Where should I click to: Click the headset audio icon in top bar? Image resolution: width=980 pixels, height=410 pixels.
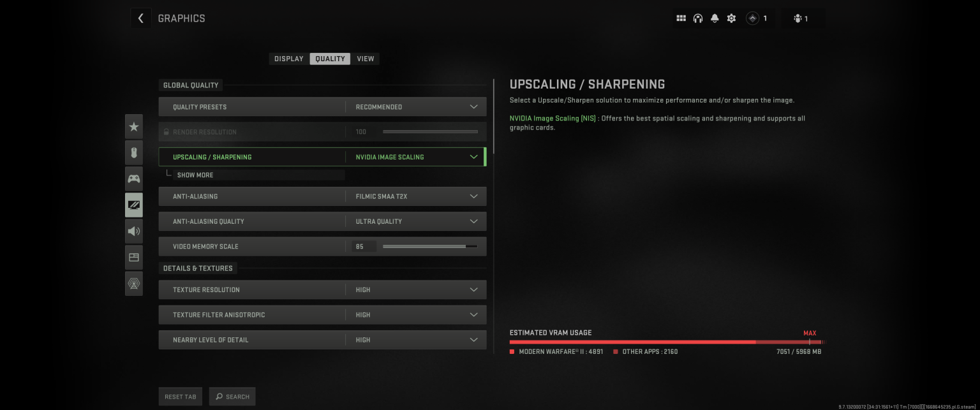click(x=698, y=18)
